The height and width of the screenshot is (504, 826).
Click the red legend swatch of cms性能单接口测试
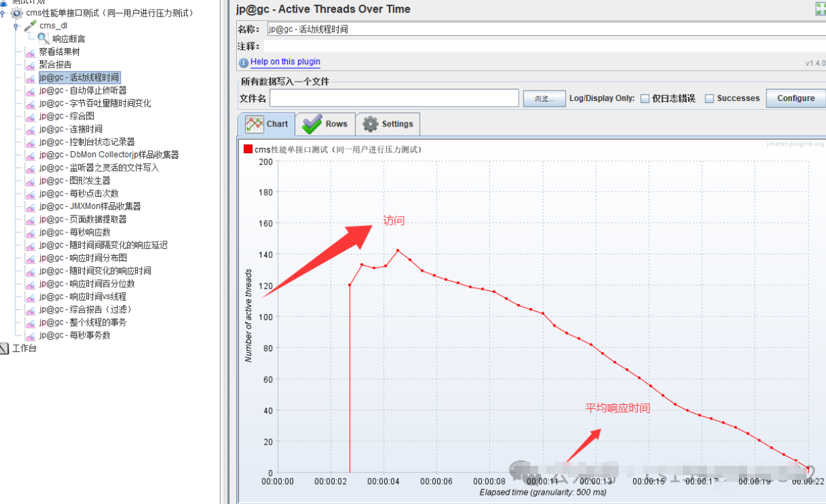pos(248,149)
